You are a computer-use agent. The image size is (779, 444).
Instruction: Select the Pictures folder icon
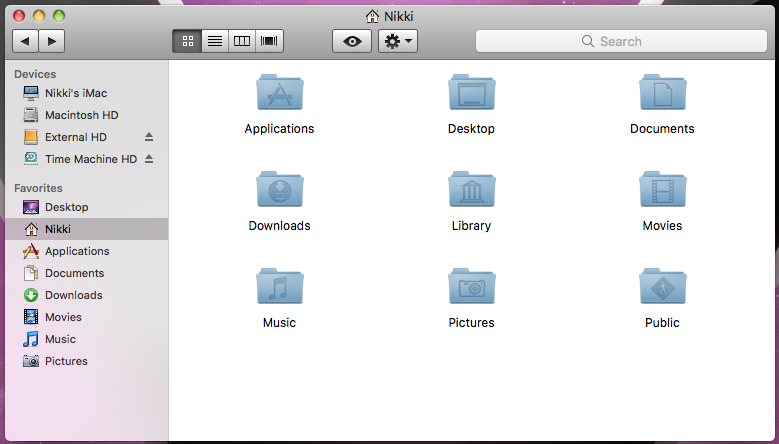[x=471, y=286]
